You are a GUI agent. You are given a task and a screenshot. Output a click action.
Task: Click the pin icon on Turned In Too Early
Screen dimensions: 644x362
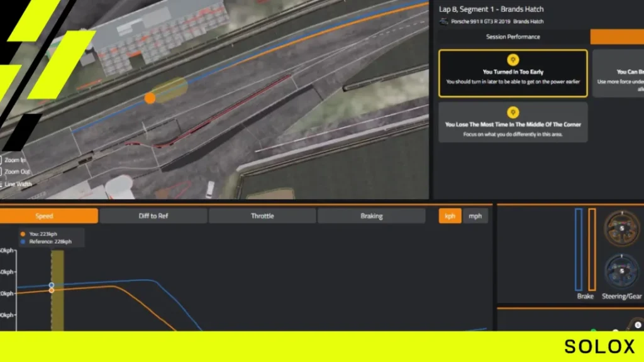tap(513, 60)
